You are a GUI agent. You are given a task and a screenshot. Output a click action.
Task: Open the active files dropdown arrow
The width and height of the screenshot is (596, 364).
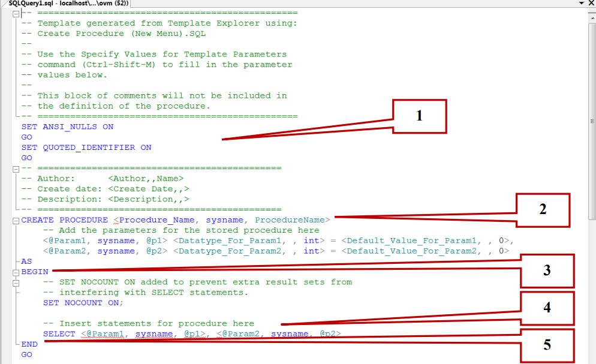[x=582, y=3]
